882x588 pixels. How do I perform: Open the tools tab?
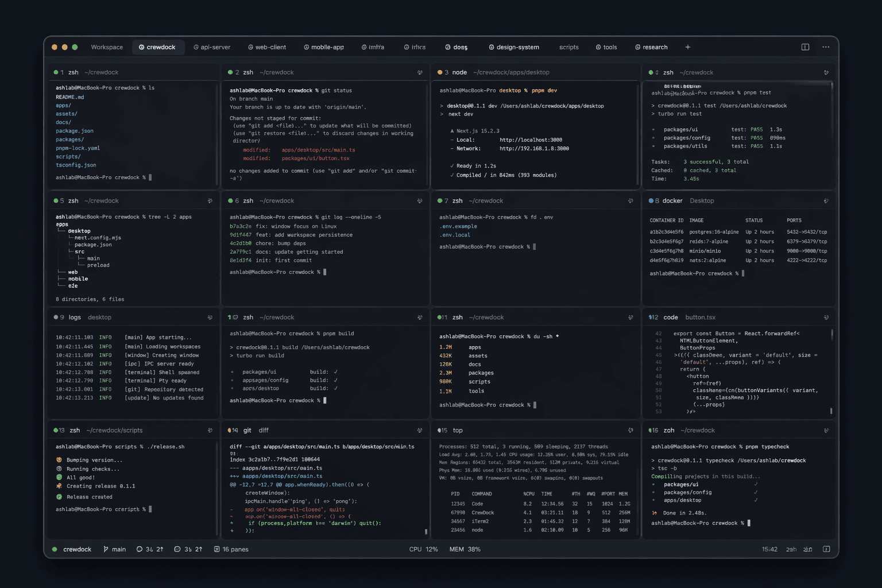606,47
